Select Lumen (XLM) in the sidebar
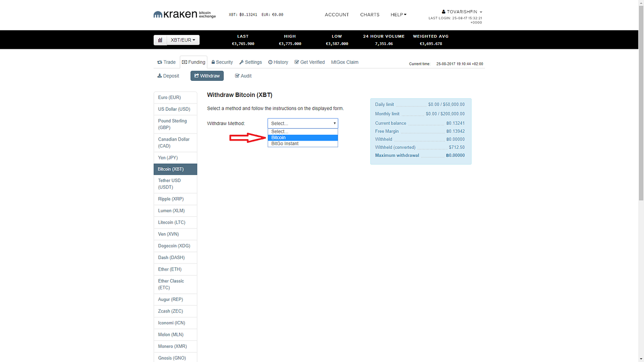 pos(175,210)
